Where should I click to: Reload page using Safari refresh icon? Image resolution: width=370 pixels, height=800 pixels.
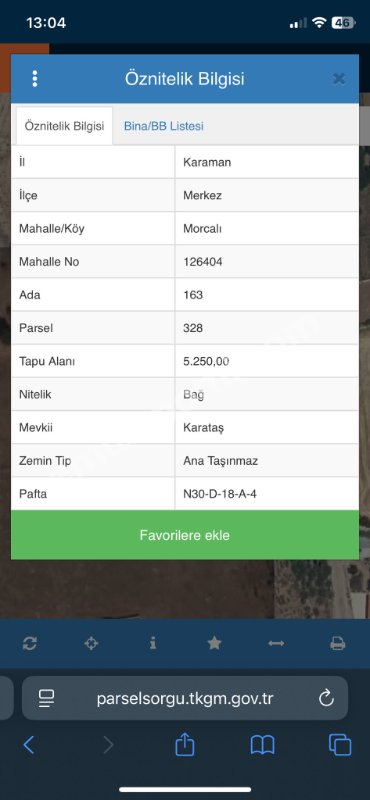click(326, 698)
